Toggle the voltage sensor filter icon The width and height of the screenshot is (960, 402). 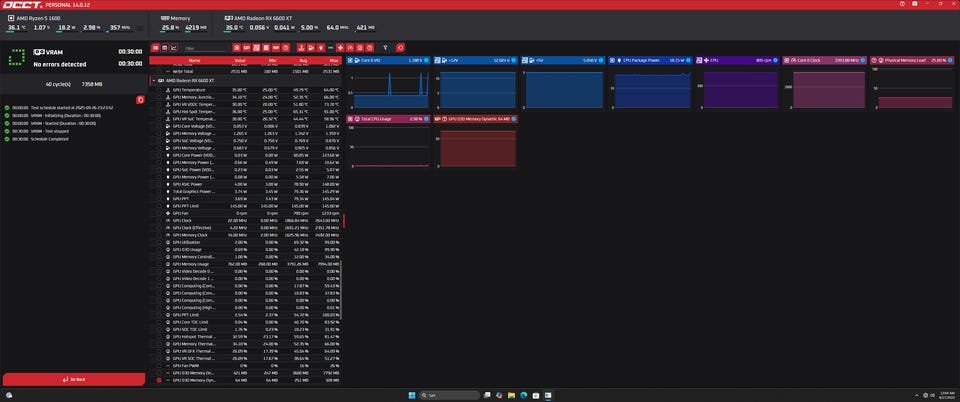(x=311, y=47)
